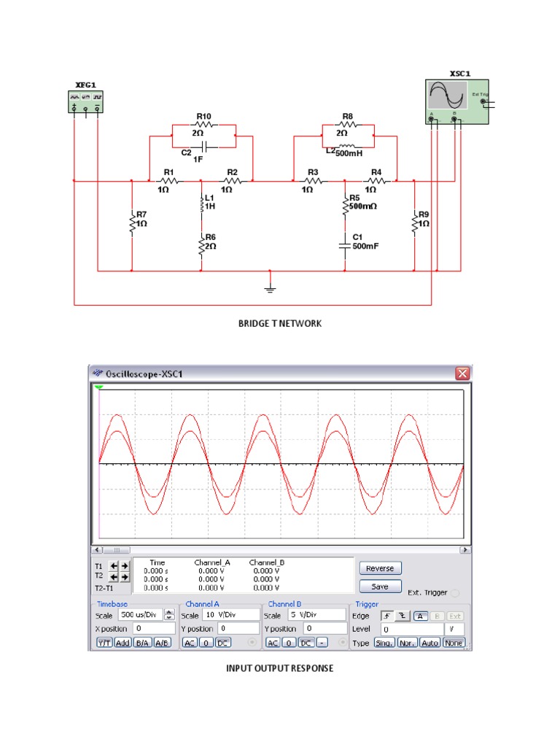Select the XSC1 oscilloscope instrument icon
560x747 pixels.
[x=457, y=102]
